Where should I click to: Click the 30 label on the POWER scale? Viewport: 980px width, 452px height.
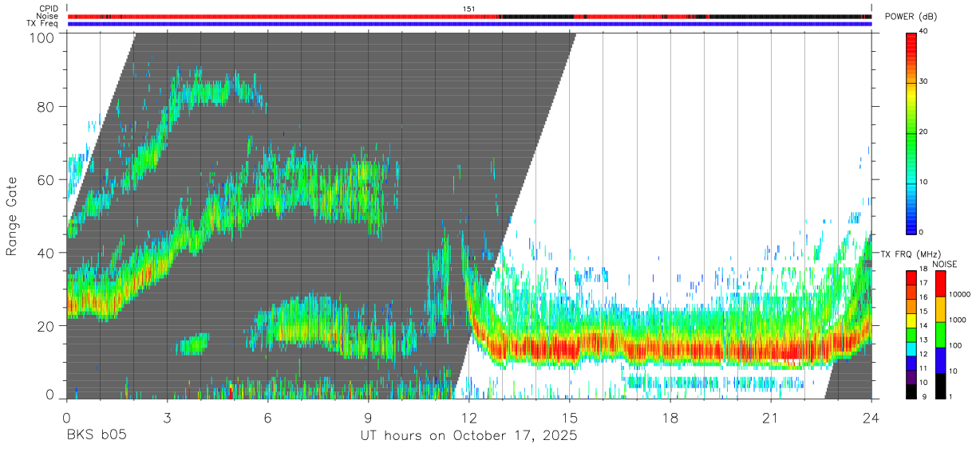click(x=925, y=81)
